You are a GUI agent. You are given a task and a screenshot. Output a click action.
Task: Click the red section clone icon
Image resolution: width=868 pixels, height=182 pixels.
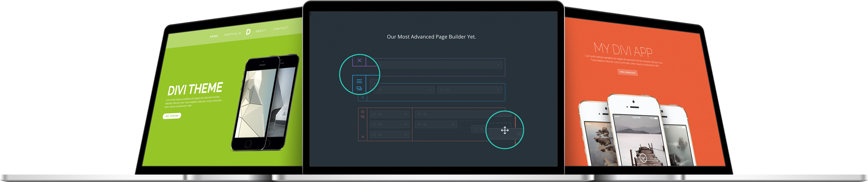click(x=363, y=117)
